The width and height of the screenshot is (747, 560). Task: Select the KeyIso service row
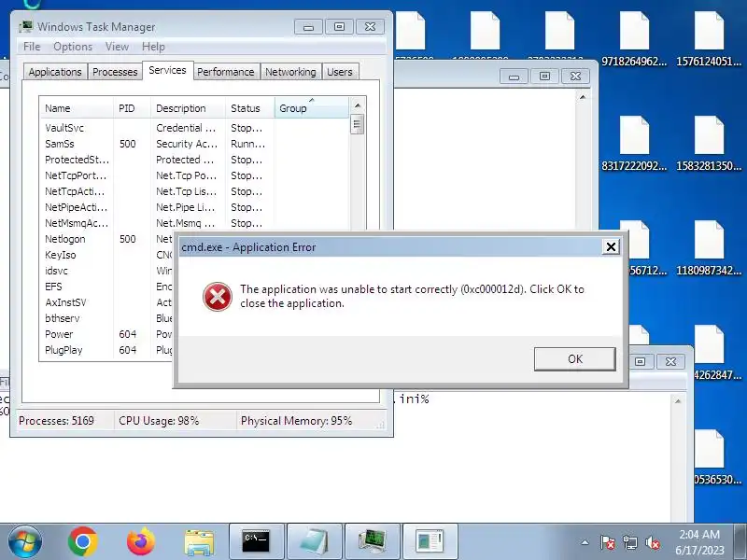106,255
